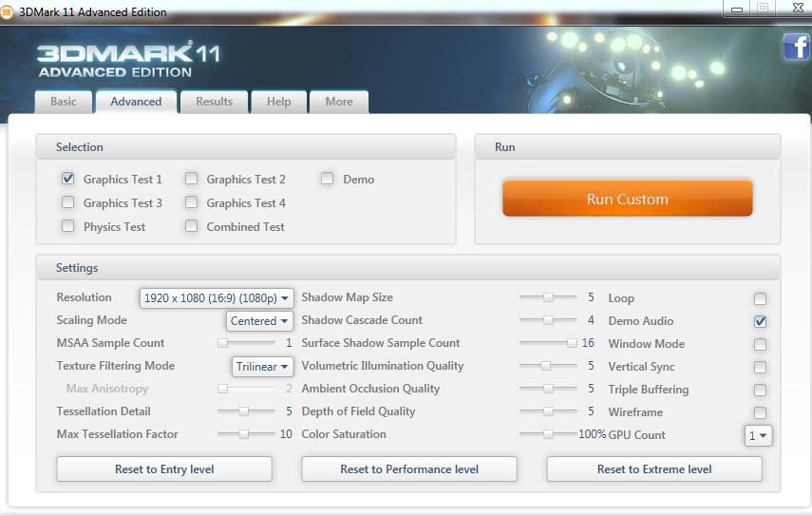Tick the Combined Test checkbox

(192, 226)
